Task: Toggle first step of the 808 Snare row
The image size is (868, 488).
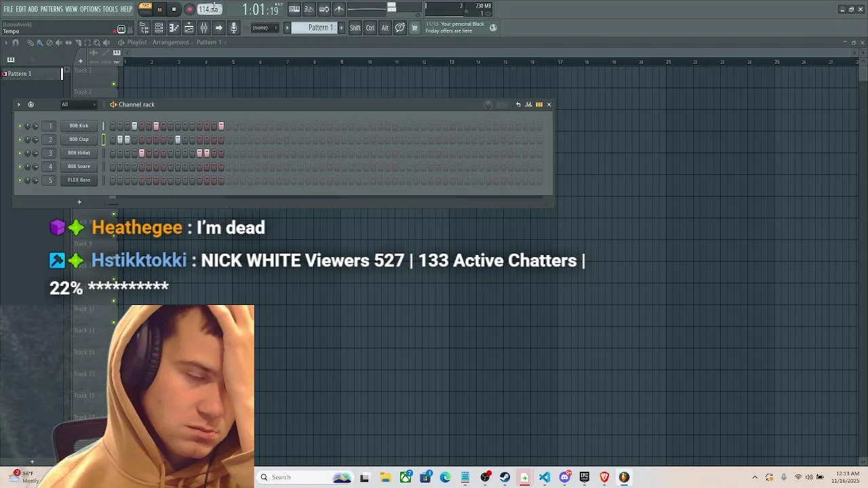Action: click(113, 167)
